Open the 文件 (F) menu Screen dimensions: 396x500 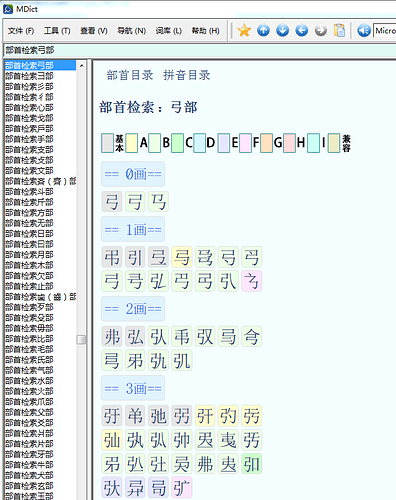tap(21, 31)
